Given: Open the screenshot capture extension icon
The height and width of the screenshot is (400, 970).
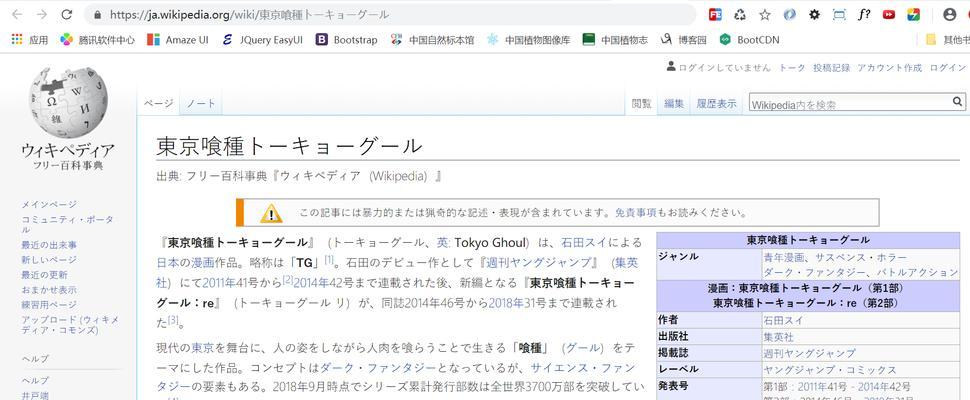Looking at the screenshot, I should 839,14.
